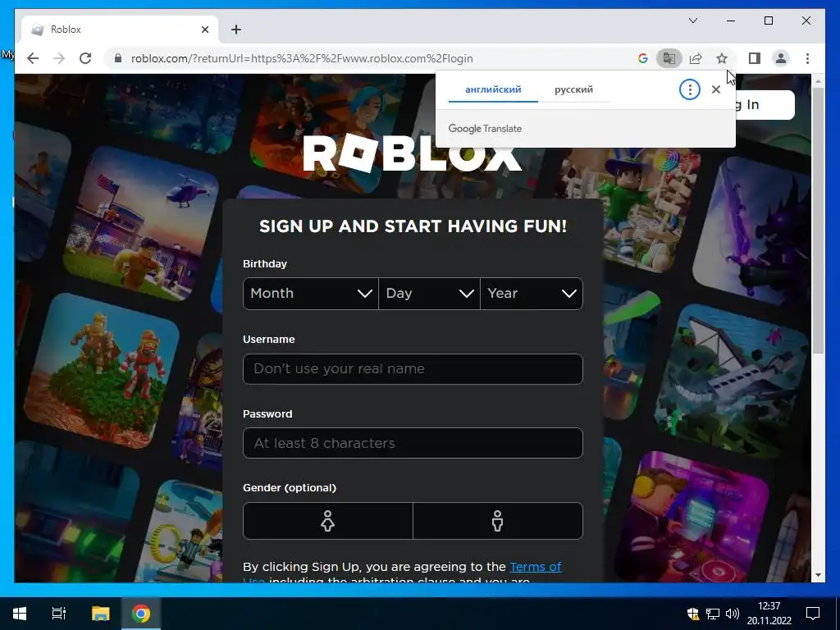
Task: Open the Chrome profile avatar
Action: 781,58
